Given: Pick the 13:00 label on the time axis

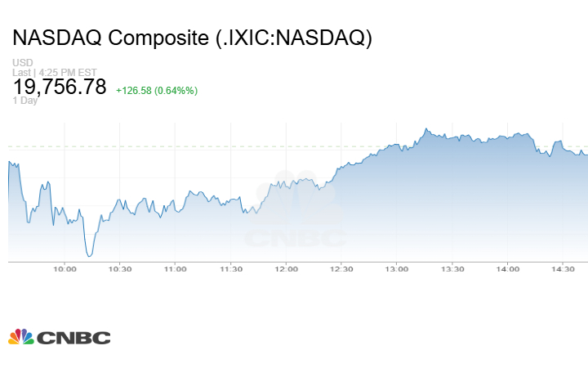Looking at the screenshot, I should (x=397, y=269).
